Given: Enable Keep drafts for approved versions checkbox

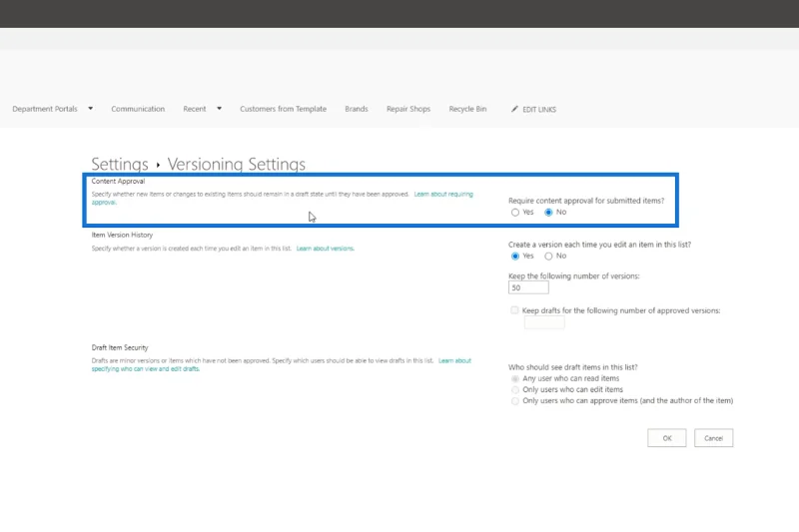Looking at the screenshot, I should (x=514, y=310).
